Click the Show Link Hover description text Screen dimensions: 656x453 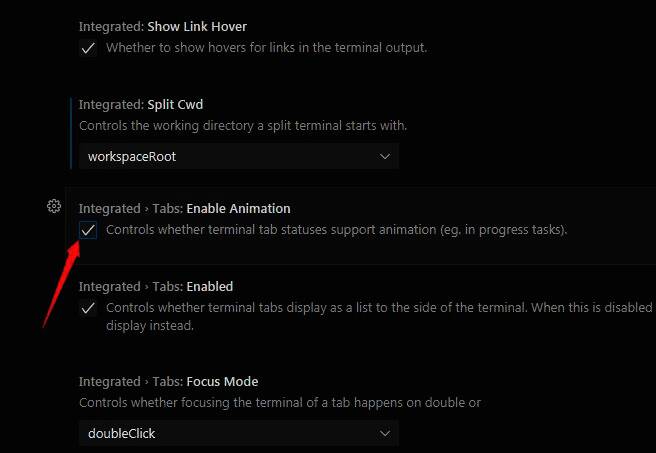tap(266, 48)
